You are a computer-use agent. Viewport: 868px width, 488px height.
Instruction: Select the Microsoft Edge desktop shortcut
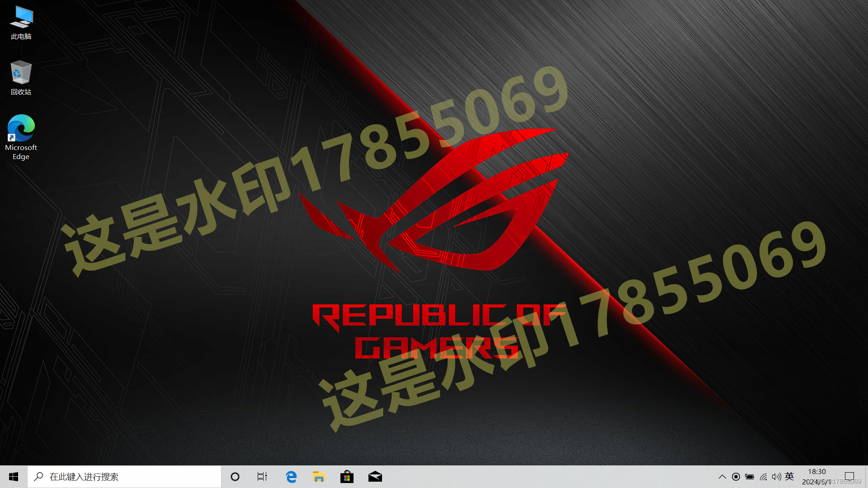tap(21, 137)
